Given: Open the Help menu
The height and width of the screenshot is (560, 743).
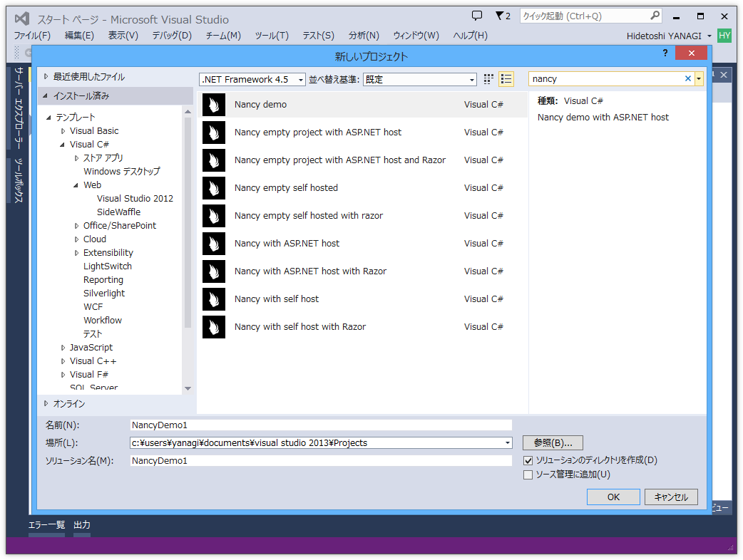Looking at the screenshot, I should 470,36.
